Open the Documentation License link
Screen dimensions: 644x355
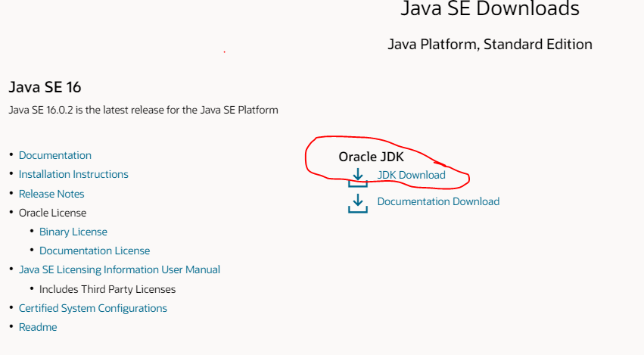click(x=95, y=251)
